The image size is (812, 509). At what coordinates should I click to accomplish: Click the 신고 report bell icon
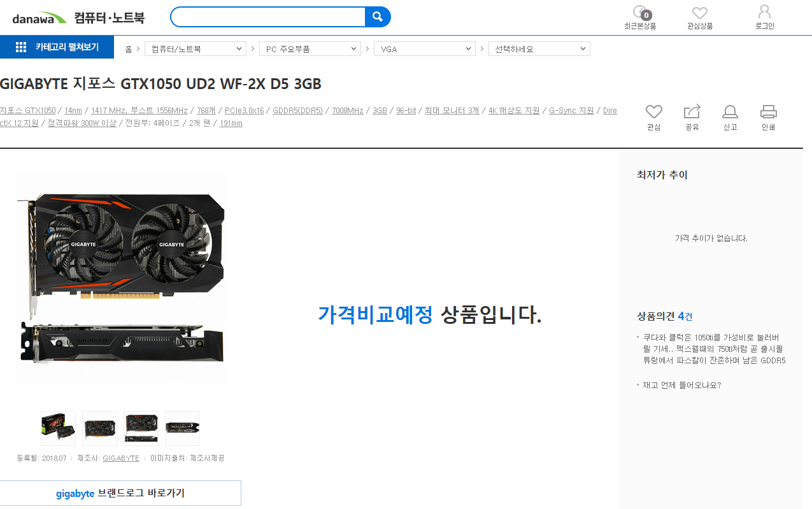point(730,112)
